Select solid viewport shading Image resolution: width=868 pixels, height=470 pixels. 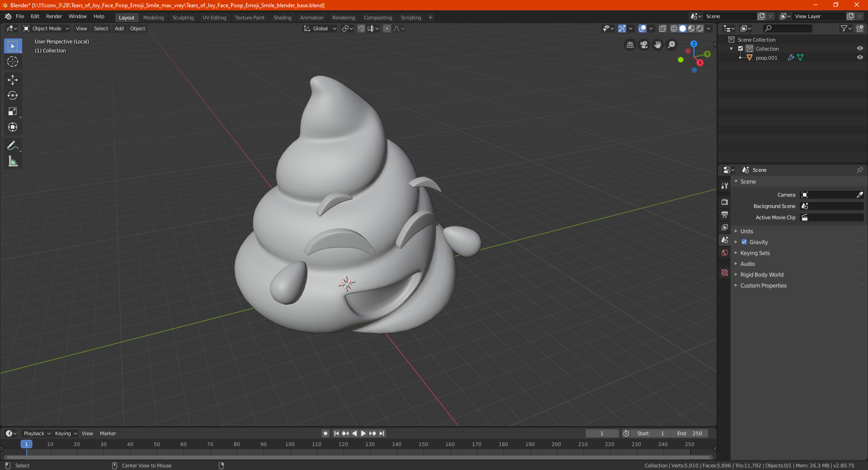tap(683, 28)
